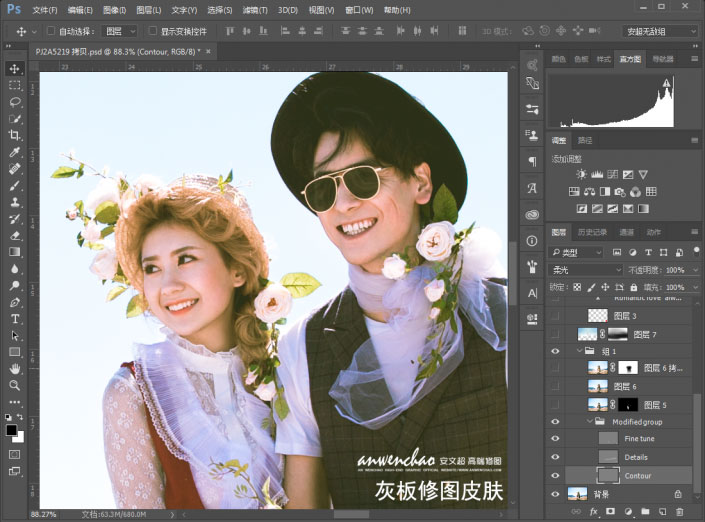Select the History Brush tool
705x522 pixels.
click(14, 219)
